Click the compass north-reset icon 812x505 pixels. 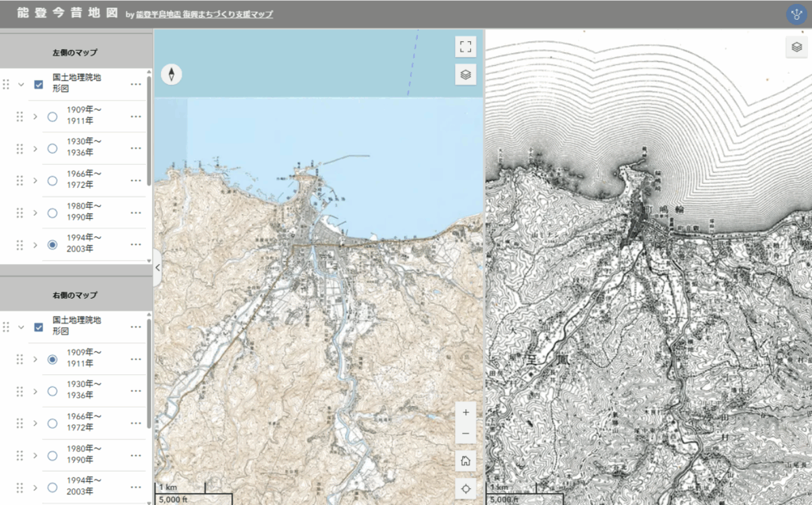pos(171,75)
